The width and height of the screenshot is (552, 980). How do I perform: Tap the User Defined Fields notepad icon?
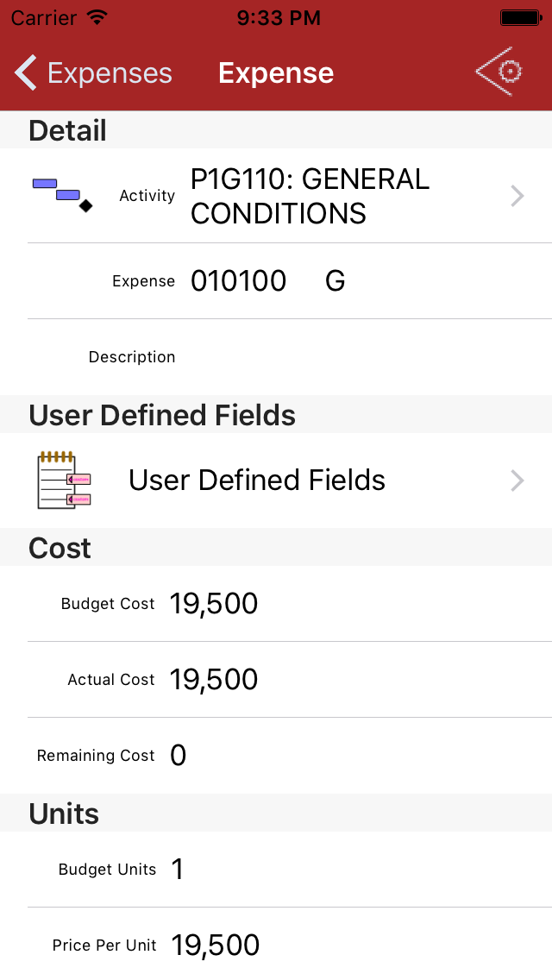tap(64, 481)
